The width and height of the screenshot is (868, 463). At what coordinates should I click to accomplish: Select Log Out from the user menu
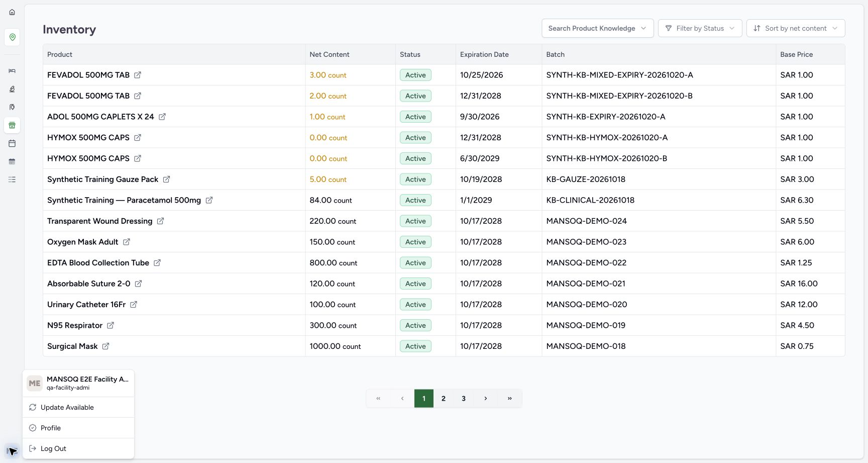click(x=78, y=448)
